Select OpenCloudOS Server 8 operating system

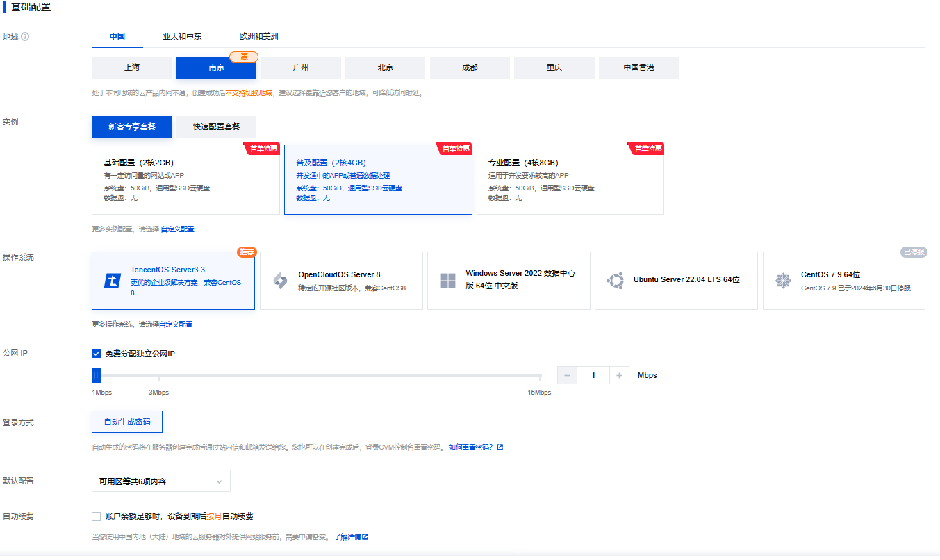[341, 281]
